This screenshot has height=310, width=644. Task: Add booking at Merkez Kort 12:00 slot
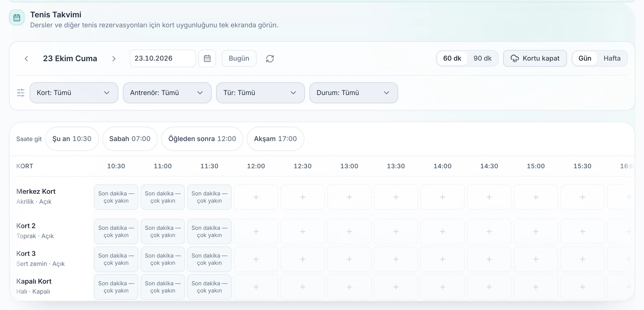pos(256,197)
